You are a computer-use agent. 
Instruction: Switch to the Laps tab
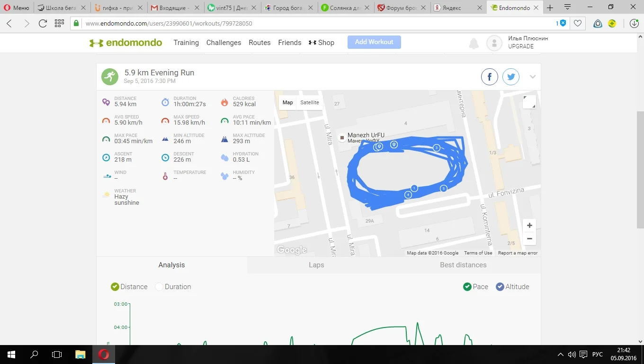point(316,265)
